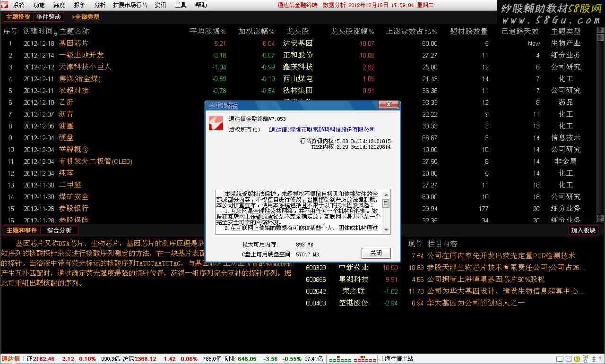
Task: Click leading stock 达安基因
Action: coord(298,43)
